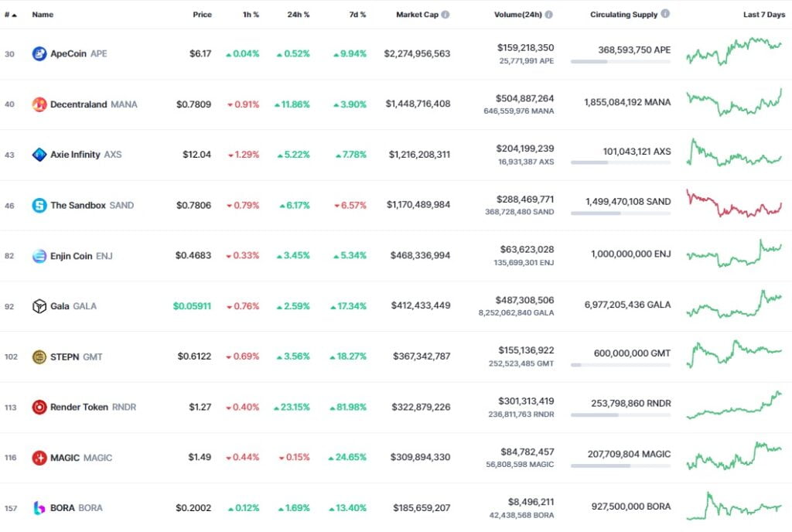Click the Enjin Coin logo icon

point(39,256)
